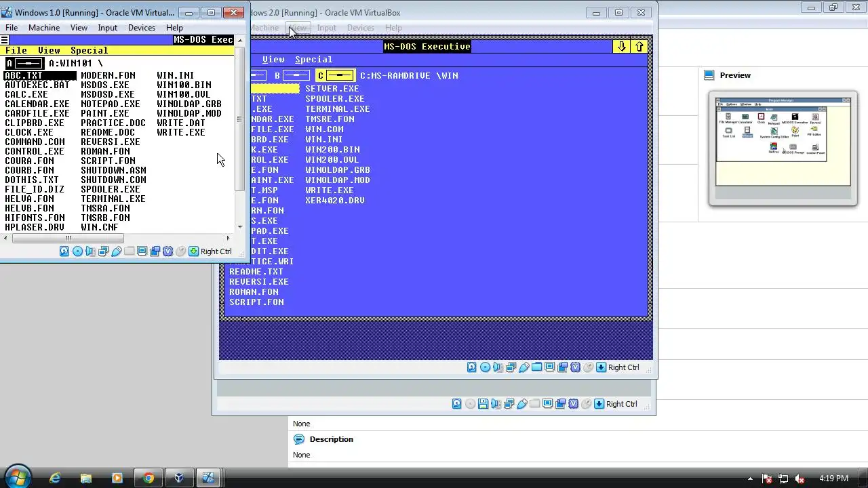Click audio indicator in Windows 1.0 status bar
The image size is (868, 488).
pos(90,251)
